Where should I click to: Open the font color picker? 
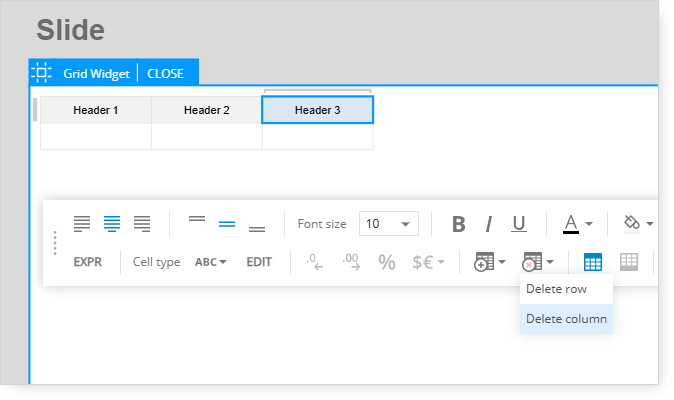pyautogui.click(x=571, y=224)
